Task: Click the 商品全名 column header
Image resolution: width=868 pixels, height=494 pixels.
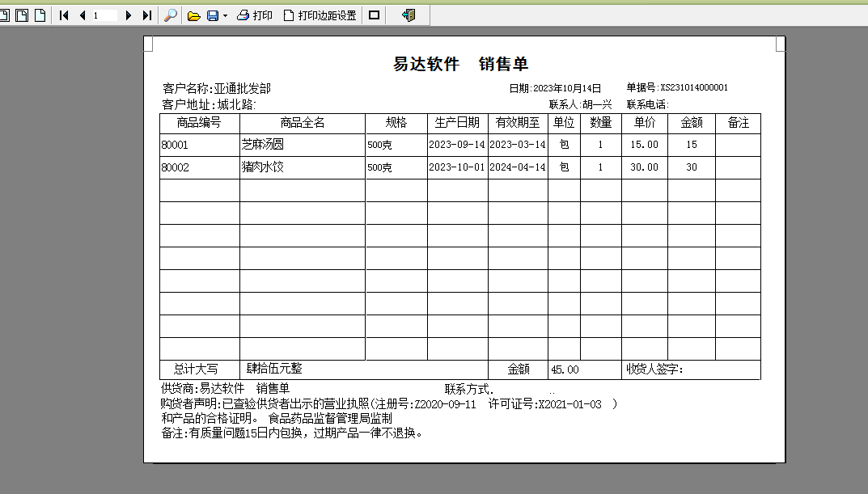Action: [303, 123]
